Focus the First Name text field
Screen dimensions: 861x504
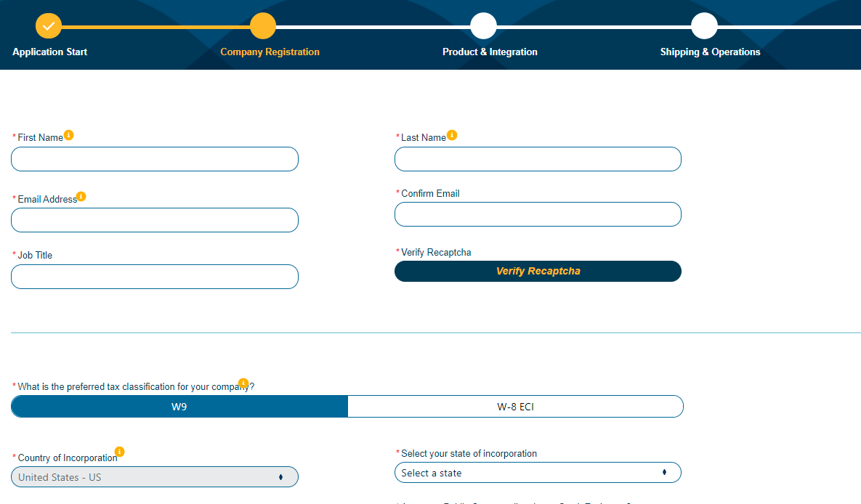click(155, 159)
